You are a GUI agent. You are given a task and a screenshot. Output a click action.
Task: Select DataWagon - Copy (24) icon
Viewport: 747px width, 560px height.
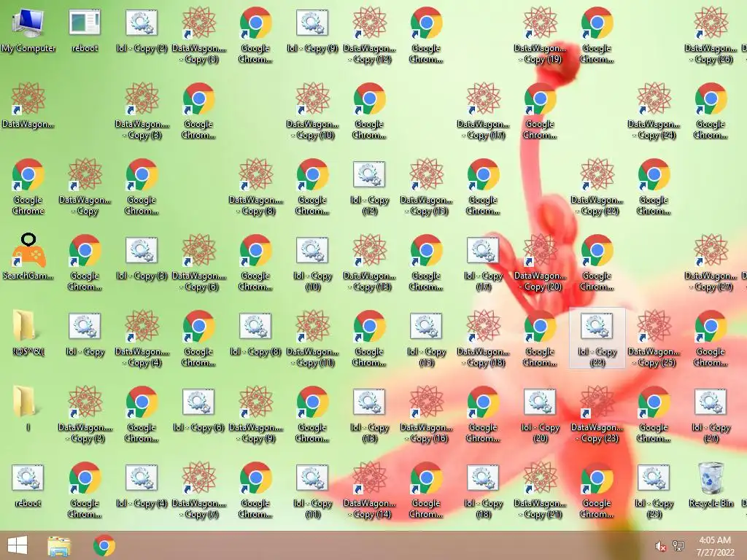click(654, 112)
